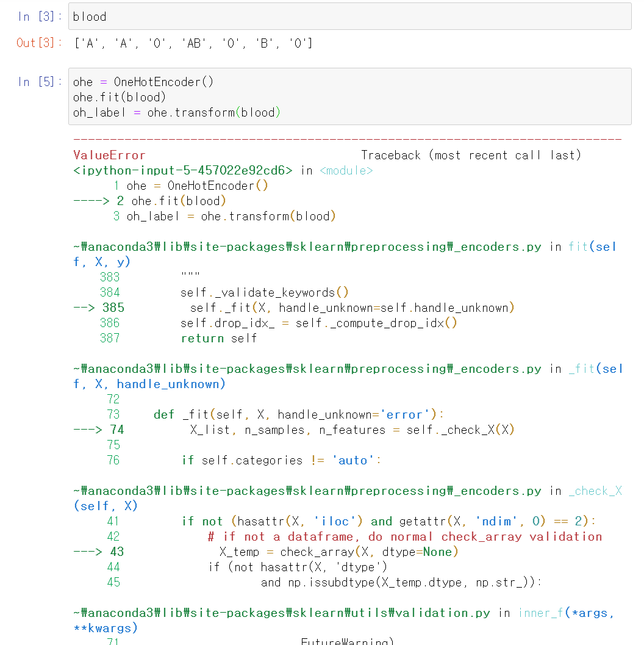This screenshot has width=644, height=645.
Task: Click the validation.py file path line
Action: [343, 613]
